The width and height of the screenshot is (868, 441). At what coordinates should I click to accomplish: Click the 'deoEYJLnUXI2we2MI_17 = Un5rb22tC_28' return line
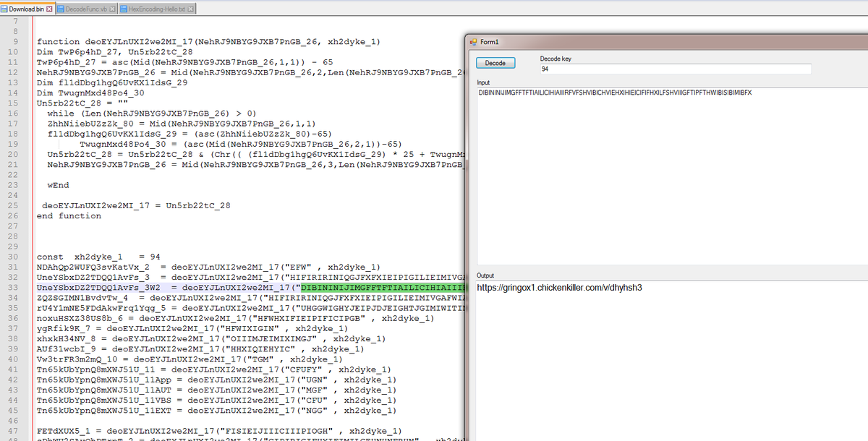[x=136, y=205]
